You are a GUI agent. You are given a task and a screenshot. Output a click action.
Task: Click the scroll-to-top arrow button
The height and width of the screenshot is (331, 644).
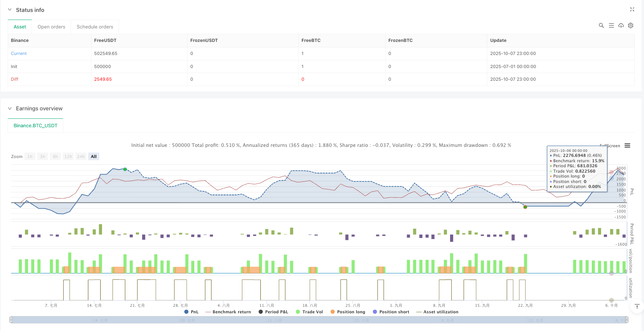pyautogui.click(x=637, y=306)
